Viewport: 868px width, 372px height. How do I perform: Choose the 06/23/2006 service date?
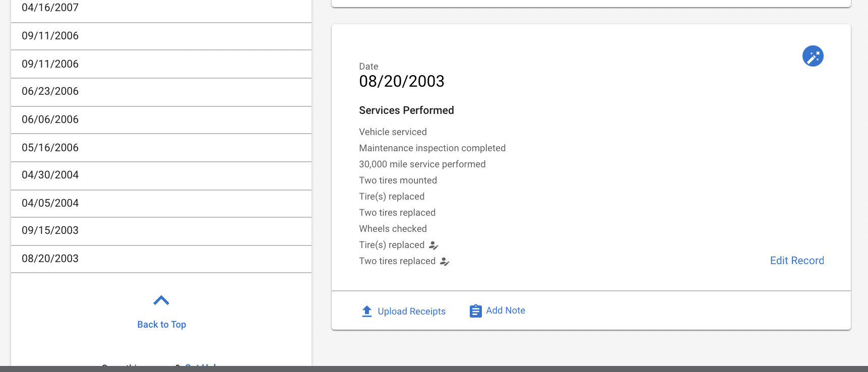coord(161,92)
